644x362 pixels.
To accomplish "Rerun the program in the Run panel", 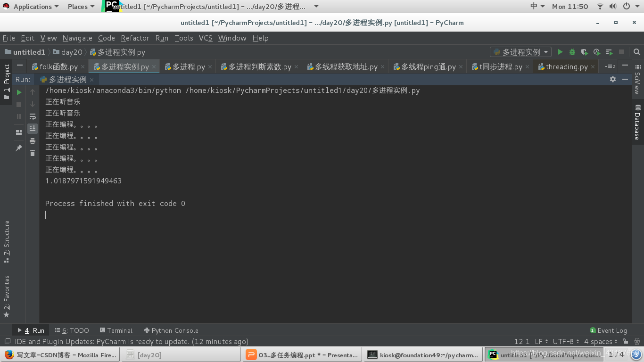I will click(x=19, y=92).
